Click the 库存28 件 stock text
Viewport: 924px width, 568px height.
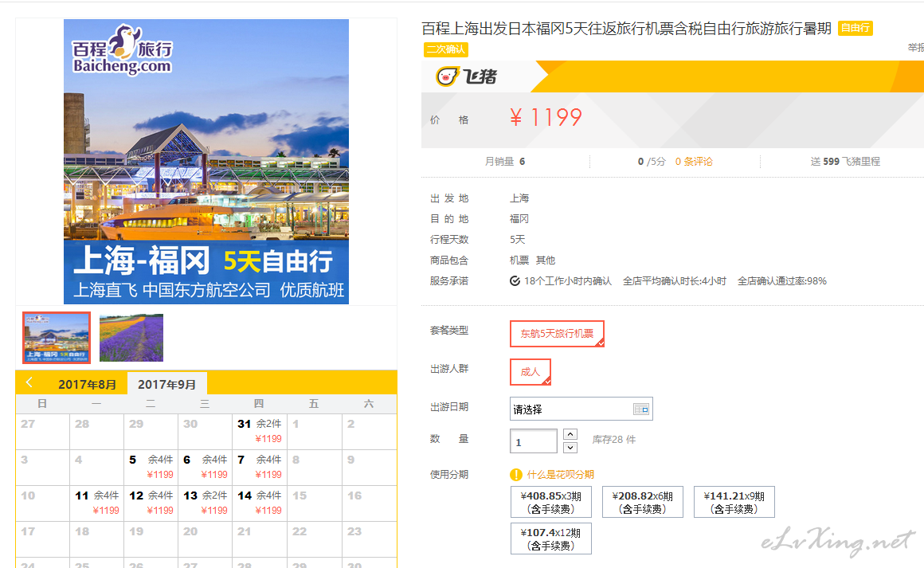(x=614, y=440)
